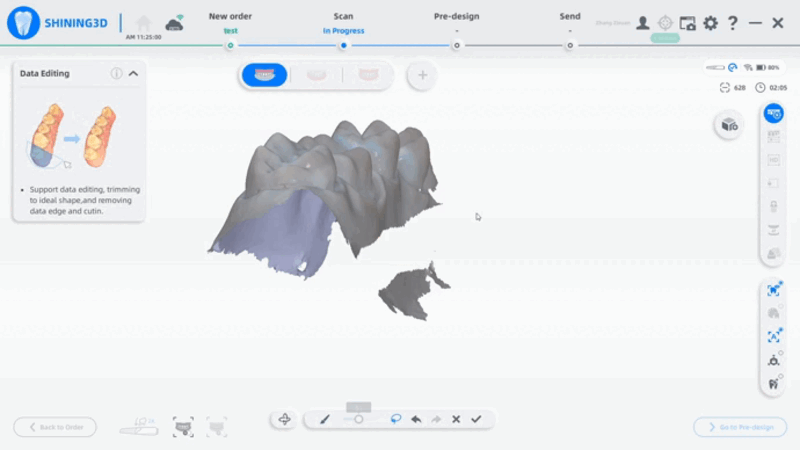The image size is (800, 450).
Task: Click the Data Editing illustration thumbnail
Action: click(x=72, y=136)
